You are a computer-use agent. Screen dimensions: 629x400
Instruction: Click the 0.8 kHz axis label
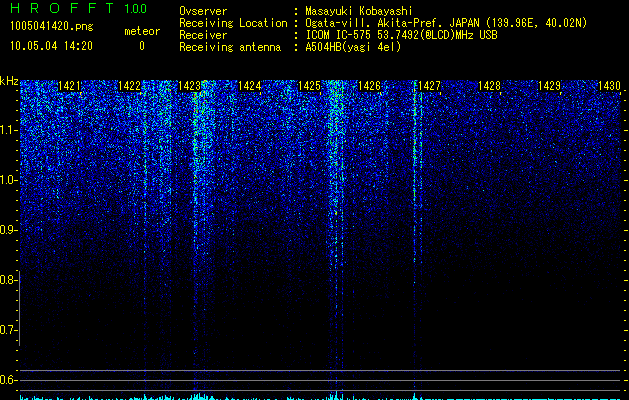[8, 280]
